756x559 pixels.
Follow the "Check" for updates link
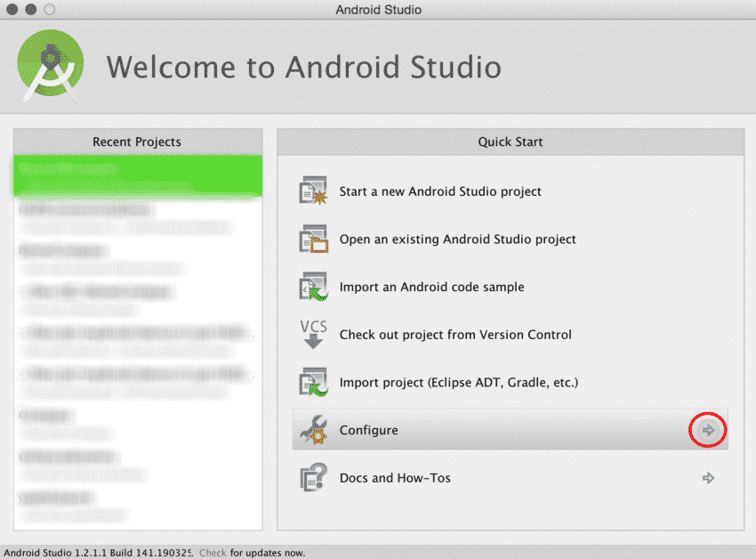click(213, 553)
